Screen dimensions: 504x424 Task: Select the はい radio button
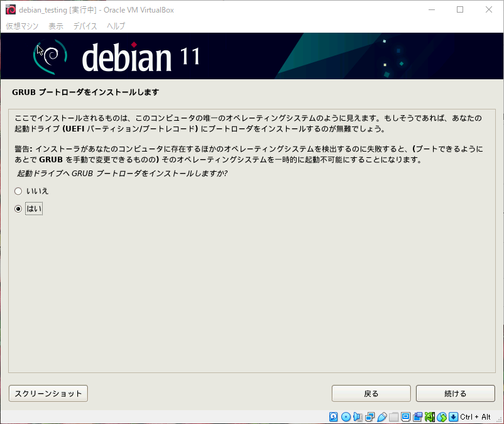point(18,209)
